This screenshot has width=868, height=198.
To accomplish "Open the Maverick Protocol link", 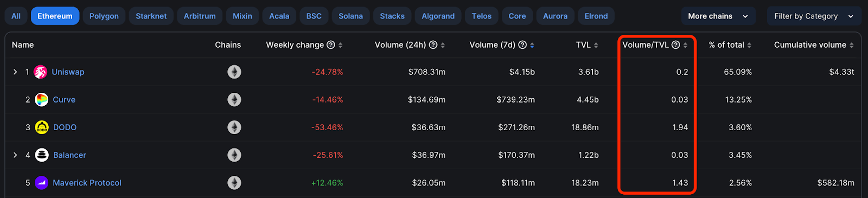I will coord(87,183).
